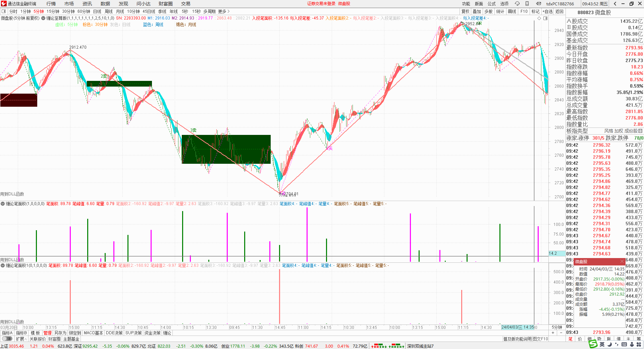Toggle the 缠论至尊版 indicator circle marker
644x349 pixels.
click(43, 18)
